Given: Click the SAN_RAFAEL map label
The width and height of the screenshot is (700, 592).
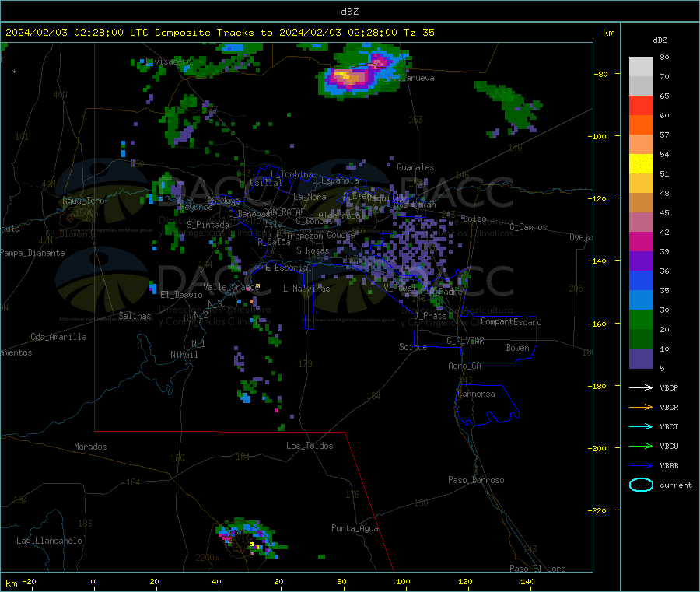Looking at the screenshot, I should coord(285,212).
